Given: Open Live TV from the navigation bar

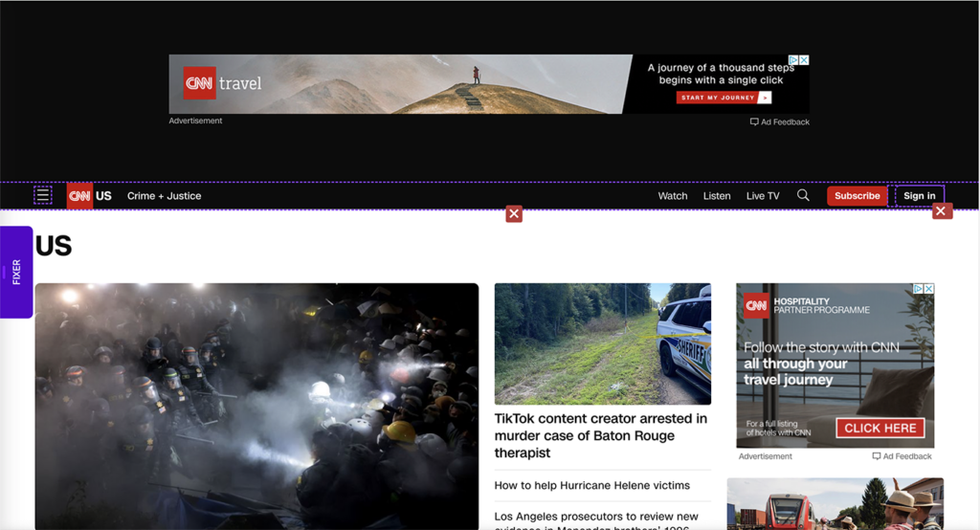Looking at the screenshot, I should (763, 196).
